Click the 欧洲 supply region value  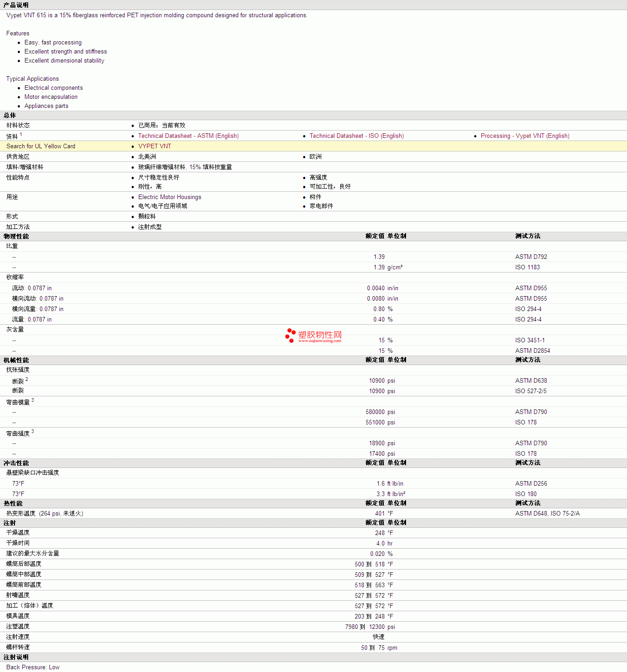(x=316, y=156)
